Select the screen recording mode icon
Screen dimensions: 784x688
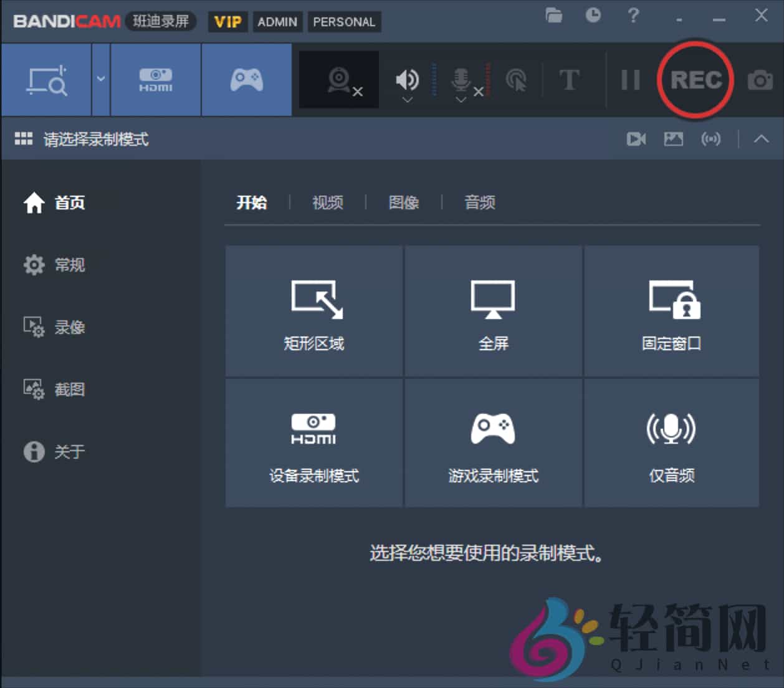pyautogui.click(x=47, y=80)
